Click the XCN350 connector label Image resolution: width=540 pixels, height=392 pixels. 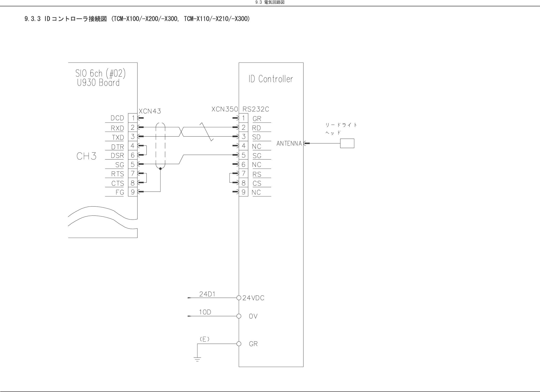225,109
